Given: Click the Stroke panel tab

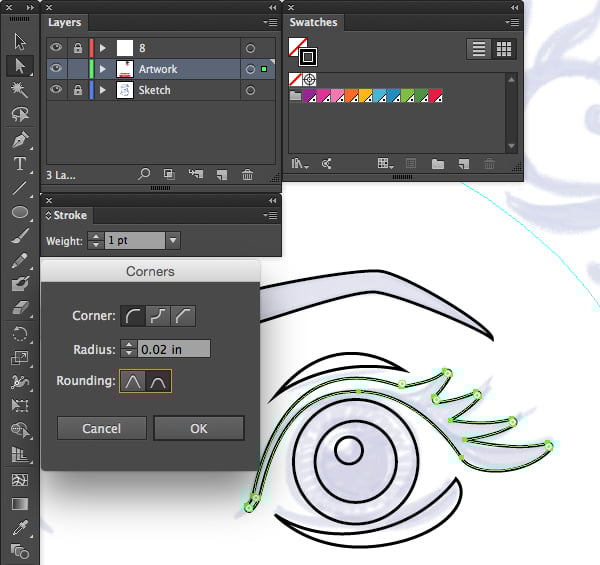Looking at the screenshot, I should pos(67,215).
